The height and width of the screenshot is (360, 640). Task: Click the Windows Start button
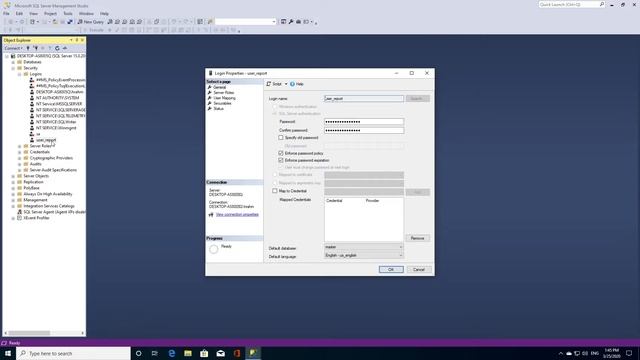click(8, 353)
